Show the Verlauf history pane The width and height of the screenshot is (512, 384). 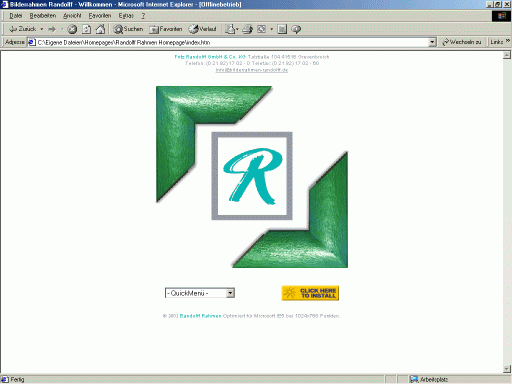[202, 29]
